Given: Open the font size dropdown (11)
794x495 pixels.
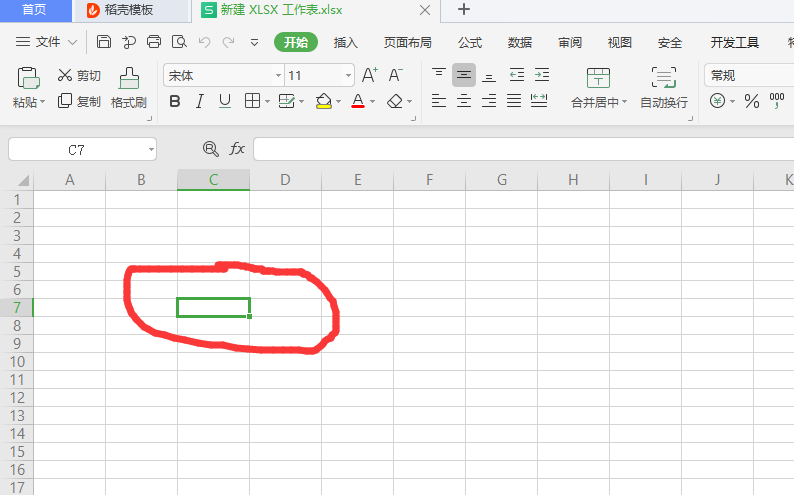Looking at the screenshot, I should (x=348, y=76).
